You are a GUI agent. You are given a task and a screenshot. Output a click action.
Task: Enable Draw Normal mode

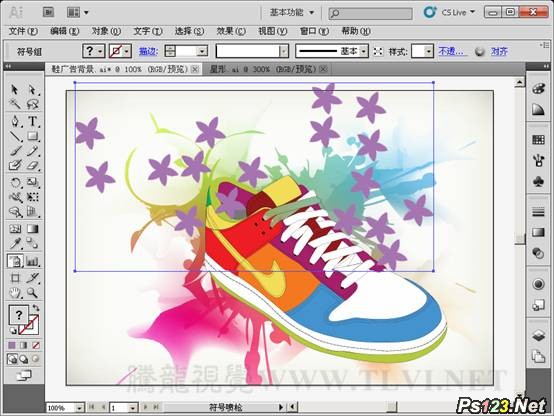click(12, 359)
